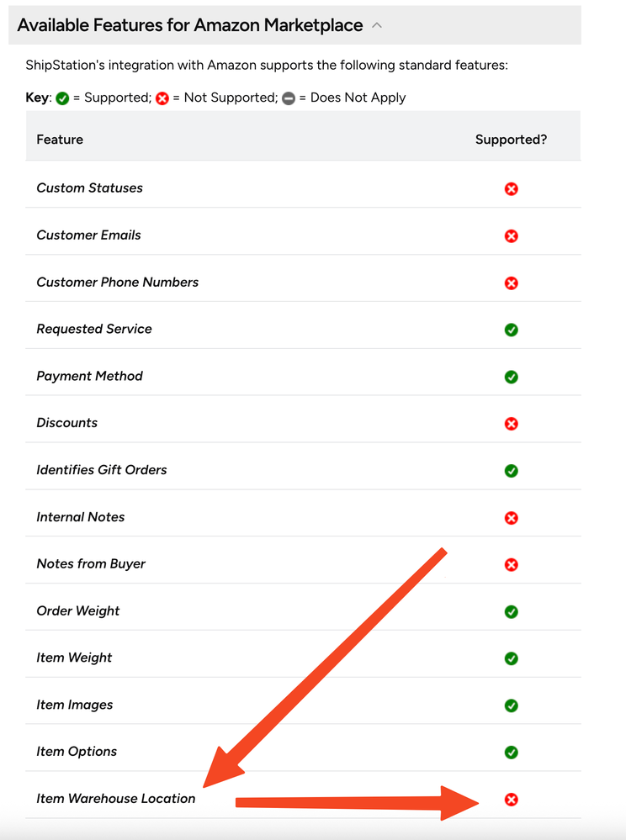Click the red X icon for Discounts
The image size is (626, 840).
point(511,424)
